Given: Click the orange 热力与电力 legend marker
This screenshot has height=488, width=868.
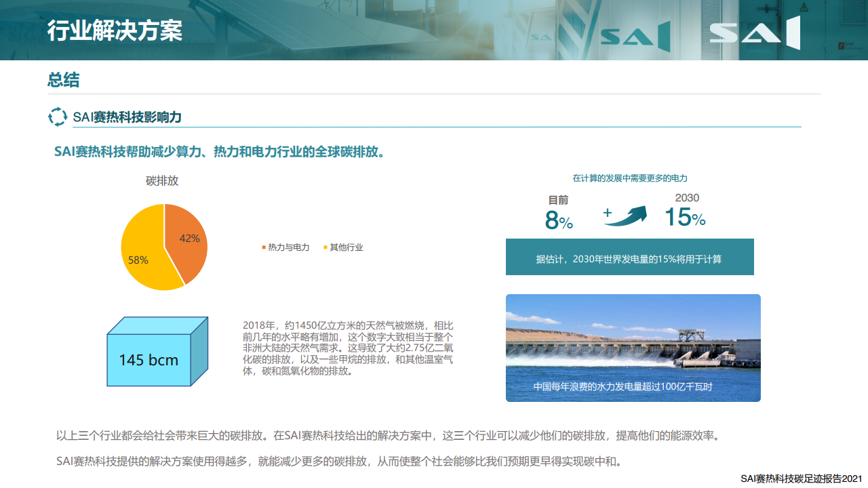Looking at the screenshot, I should (x=264, y=247).
